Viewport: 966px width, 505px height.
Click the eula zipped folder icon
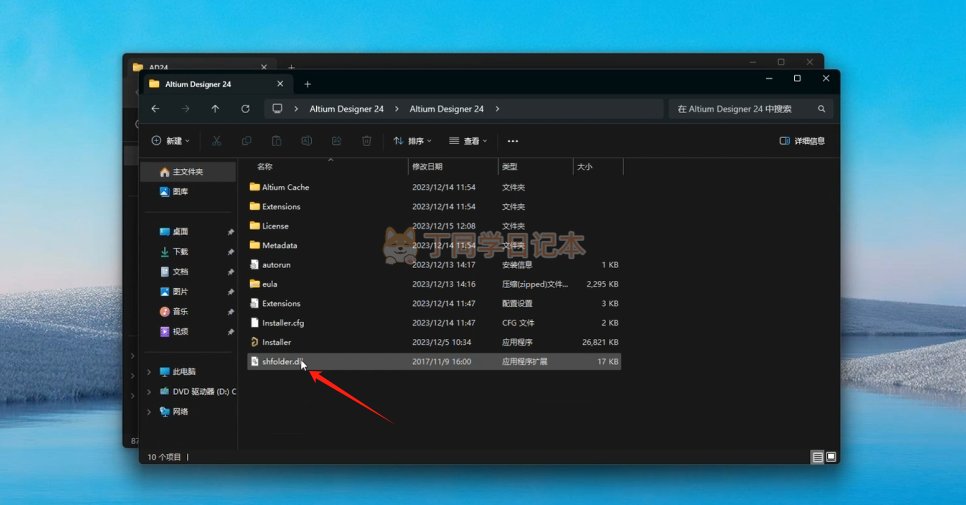[x=254, y=284]
